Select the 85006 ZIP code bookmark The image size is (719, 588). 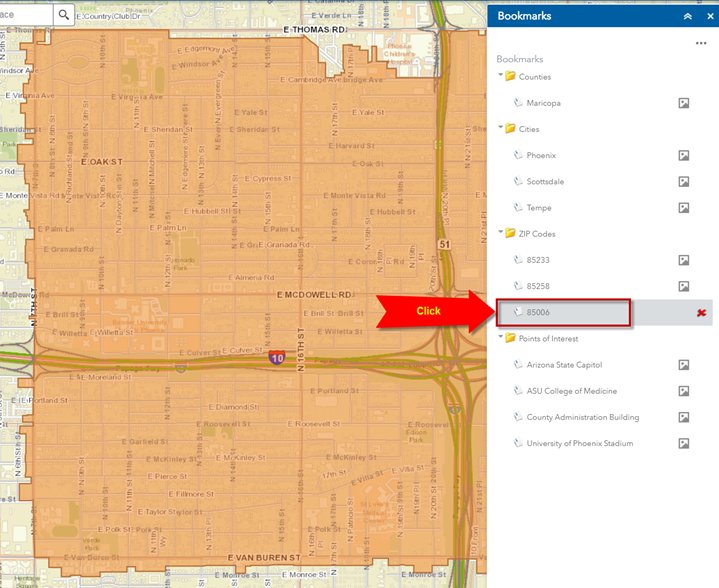538,313
